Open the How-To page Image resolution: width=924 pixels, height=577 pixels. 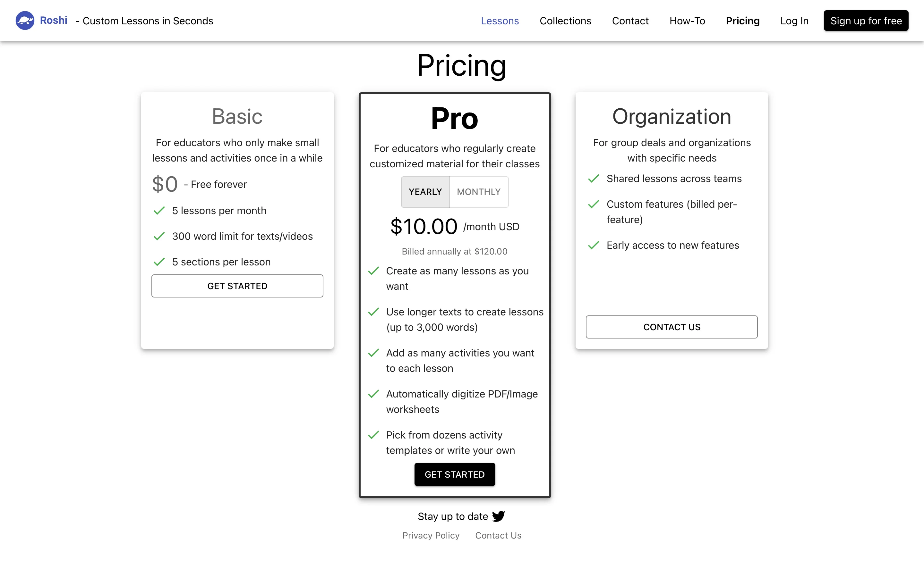(x=687, y=21)
